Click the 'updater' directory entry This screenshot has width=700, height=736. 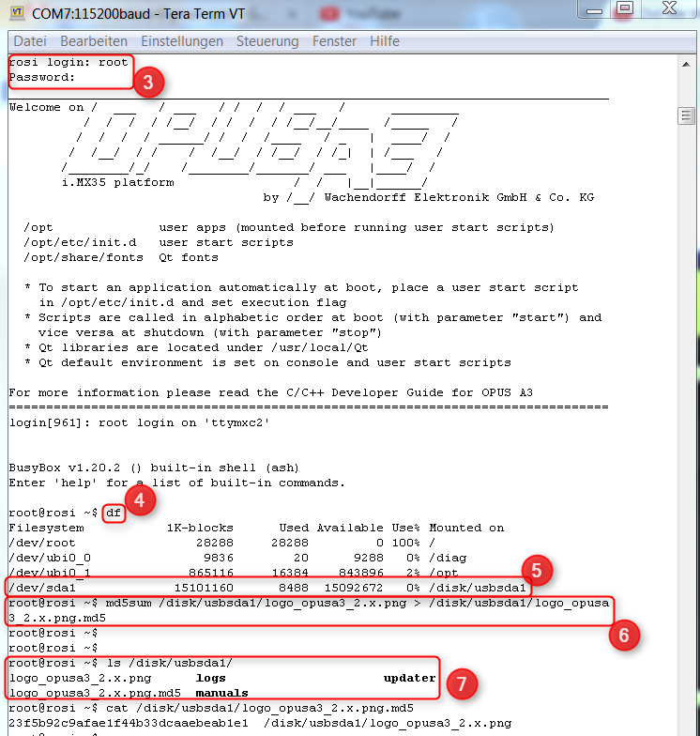click(409, 678)
